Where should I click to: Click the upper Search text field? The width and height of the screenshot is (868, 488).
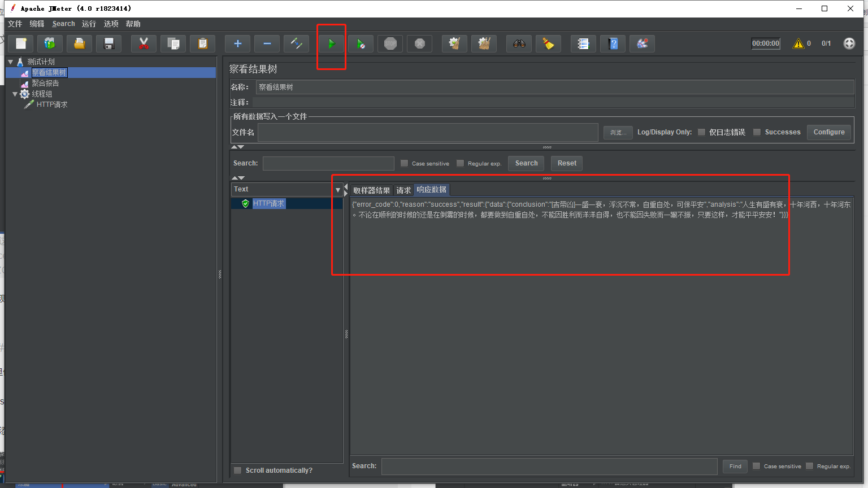(328, 163)
